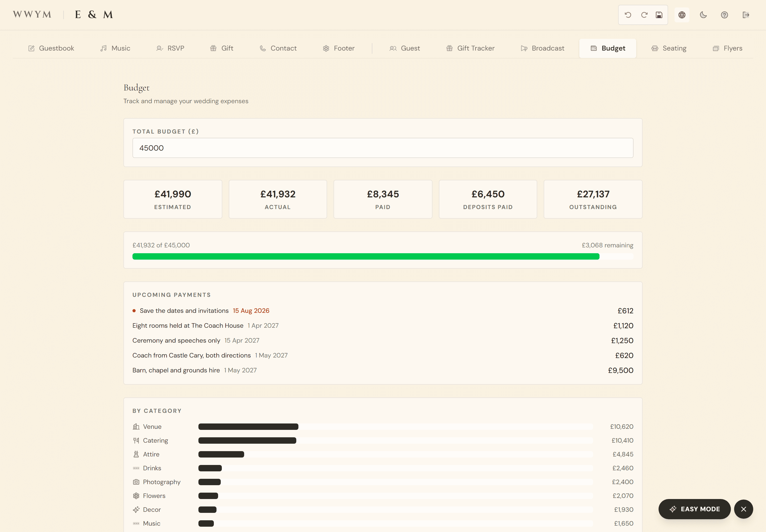Click the Deposits Paid £6,450 card

(x=488, y=199)
